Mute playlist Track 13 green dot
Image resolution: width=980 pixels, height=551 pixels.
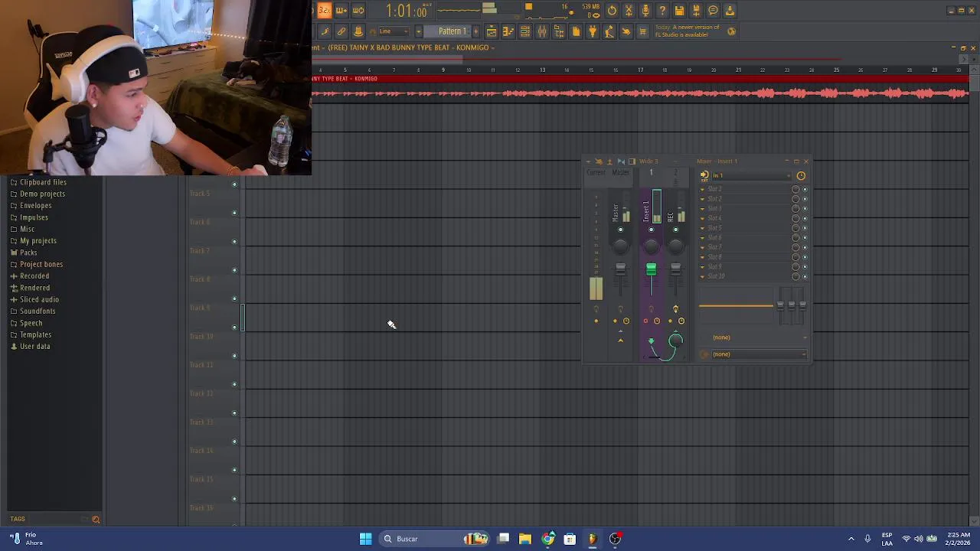point(234,442)
